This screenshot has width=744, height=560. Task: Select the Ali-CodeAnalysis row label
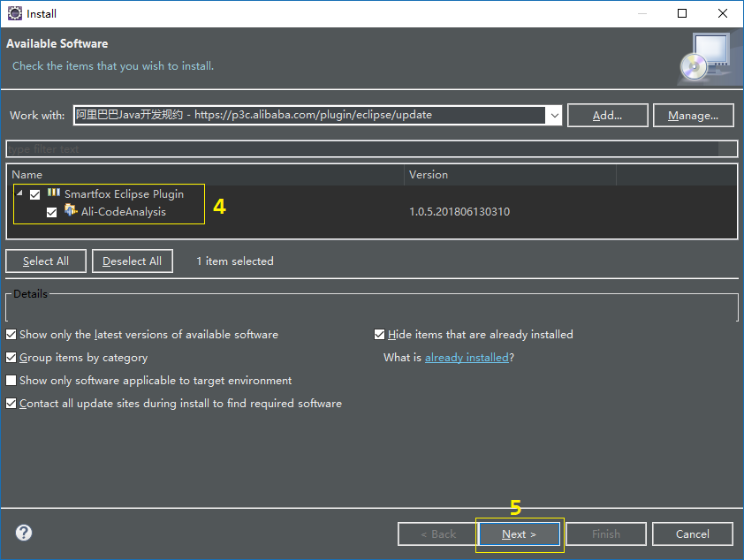(x=124, y=212)
